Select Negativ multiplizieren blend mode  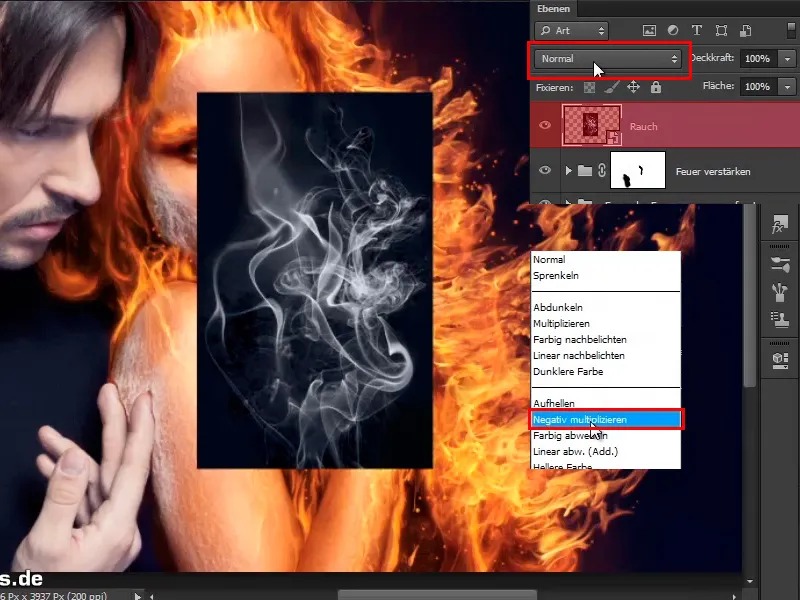click(606, 419)
